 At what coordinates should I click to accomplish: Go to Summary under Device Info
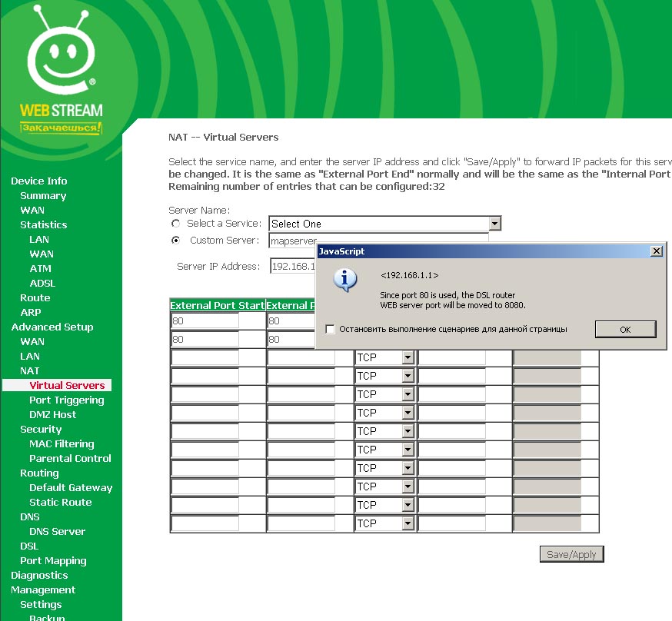43,195
